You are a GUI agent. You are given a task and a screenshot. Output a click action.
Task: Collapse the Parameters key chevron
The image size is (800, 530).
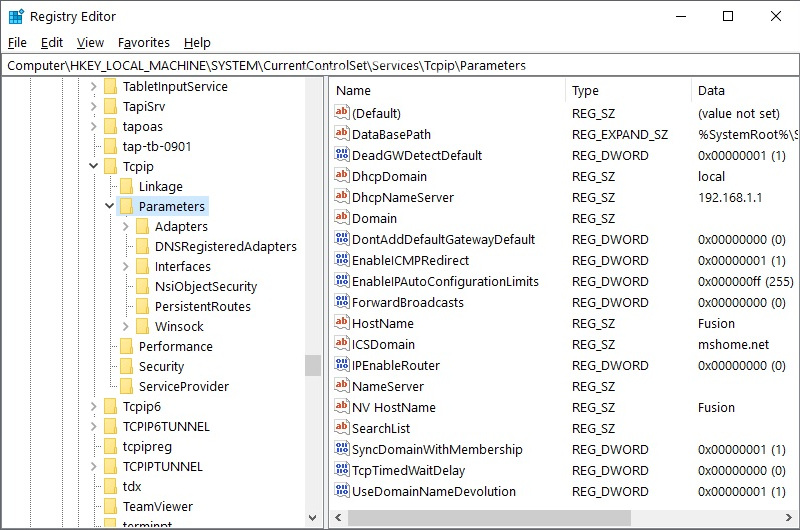pos(110,206)
